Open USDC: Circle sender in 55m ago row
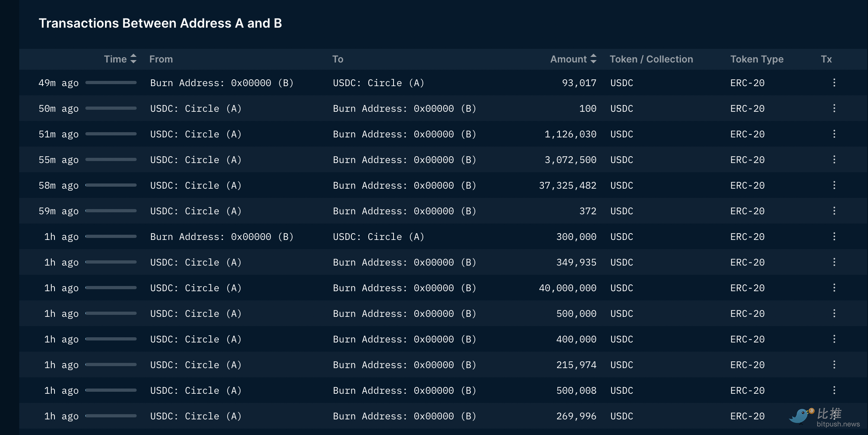The image size is (868, 435). click(x=196, y=160)
